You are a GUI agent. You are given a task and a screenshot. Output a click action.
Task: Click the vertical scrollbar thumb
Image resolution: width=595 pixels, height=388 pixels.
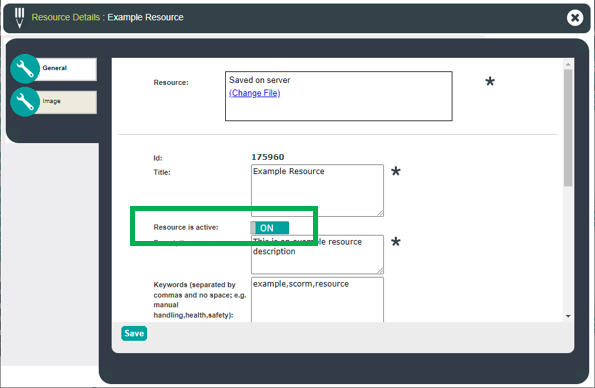point(568,128)
